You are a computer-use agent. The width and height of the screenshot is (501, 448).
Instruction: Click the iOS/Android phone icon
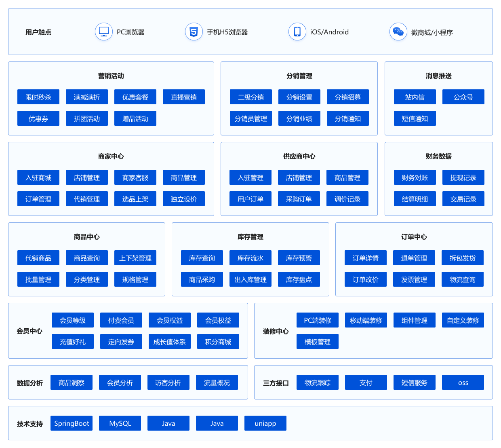click(297, 32)
